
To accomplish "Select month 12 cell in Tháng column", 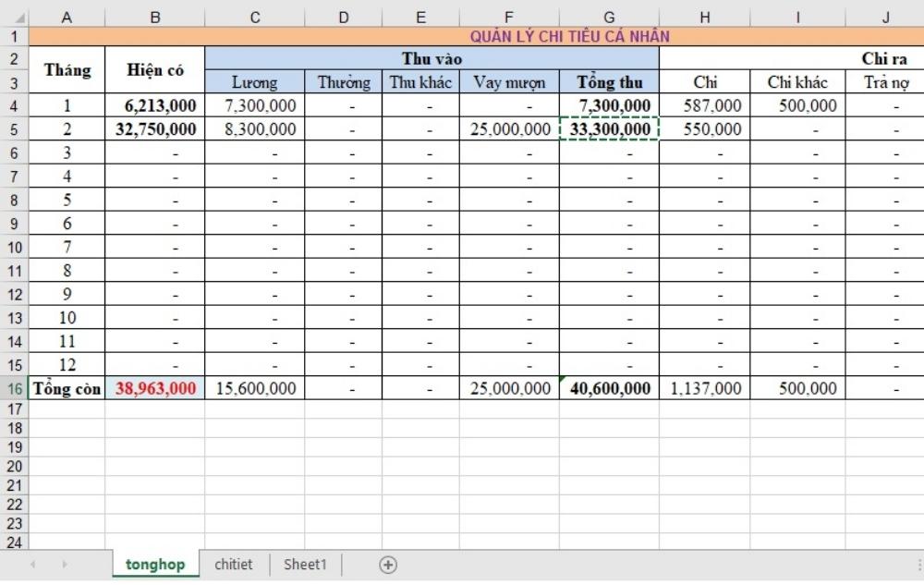I will [67, 365].
